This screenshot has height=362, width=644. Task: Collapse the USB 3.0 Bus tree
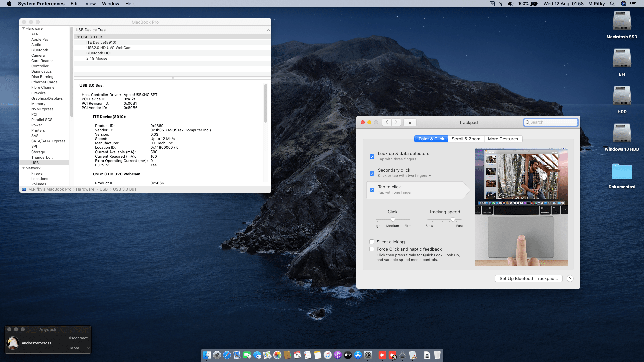79,37
